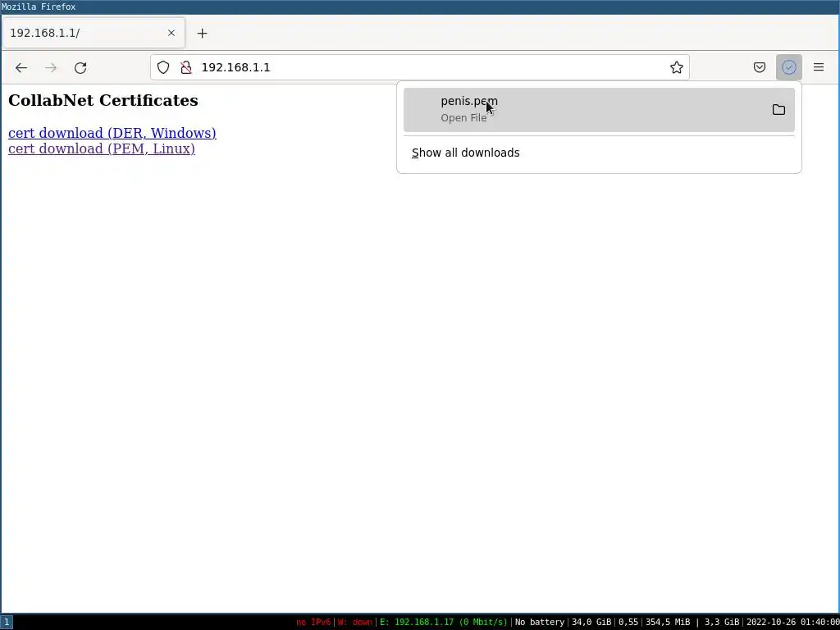Image resolution: width=840 pixels, height=630 pixels.
Task: Select the 192.168.1.1/ tab
Action: pyautogui.click(x=94, y=33)
